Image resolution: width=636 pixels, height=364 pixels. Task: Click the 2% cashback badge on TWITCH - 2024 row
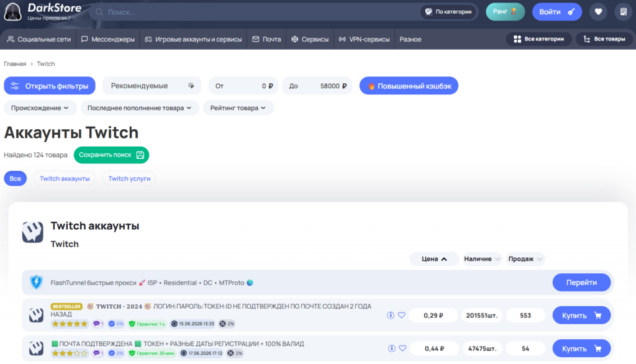(227, 324)
